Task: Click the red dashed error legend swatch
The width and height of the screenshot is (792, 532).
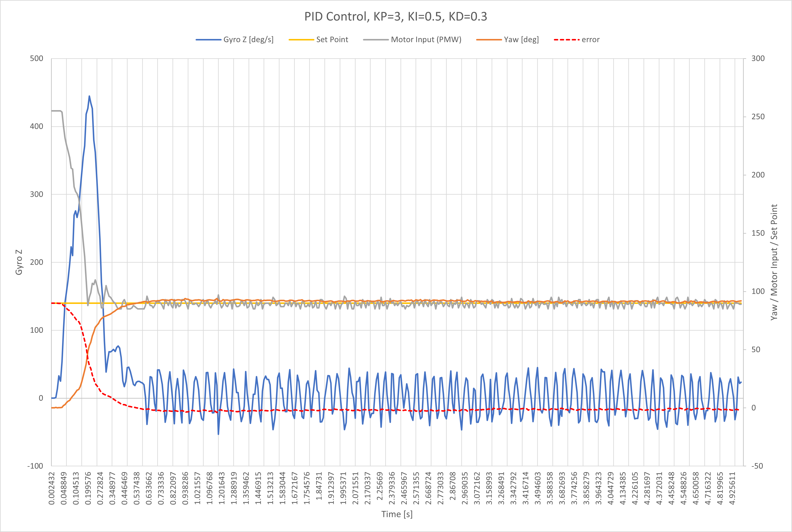Action: point(566,40)
